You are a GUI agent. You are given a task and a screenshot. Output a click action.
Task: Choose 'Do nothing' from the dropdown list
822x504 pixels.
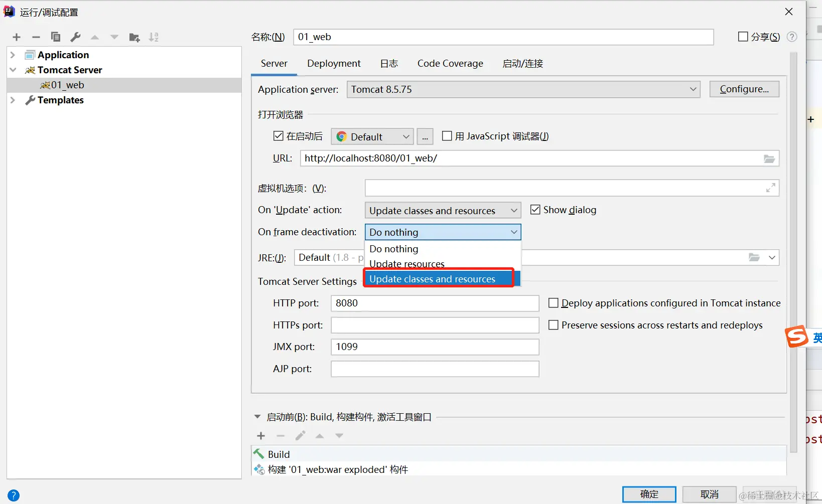(x=443, y=249)
